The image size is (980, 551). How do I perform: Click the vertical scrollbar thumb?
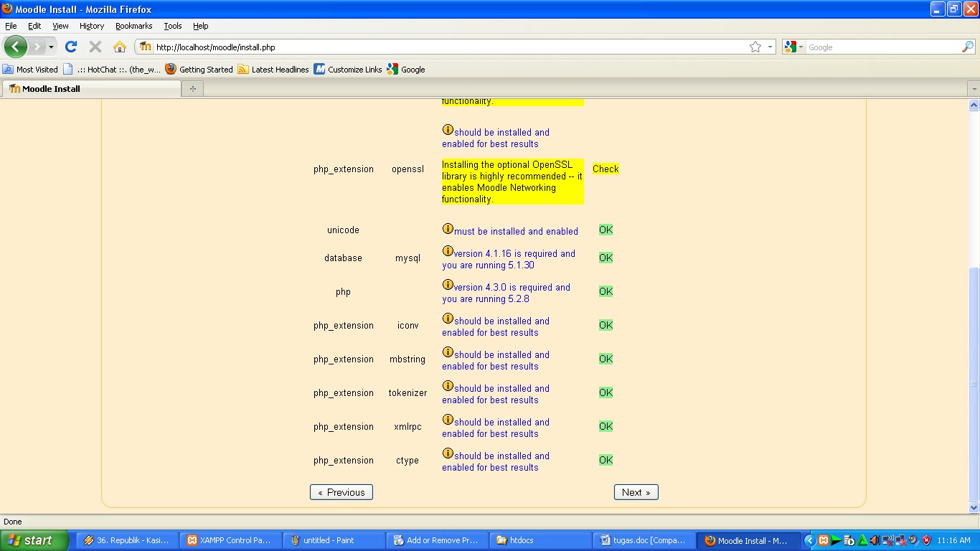pyautogui.click(x=974, y=384)
